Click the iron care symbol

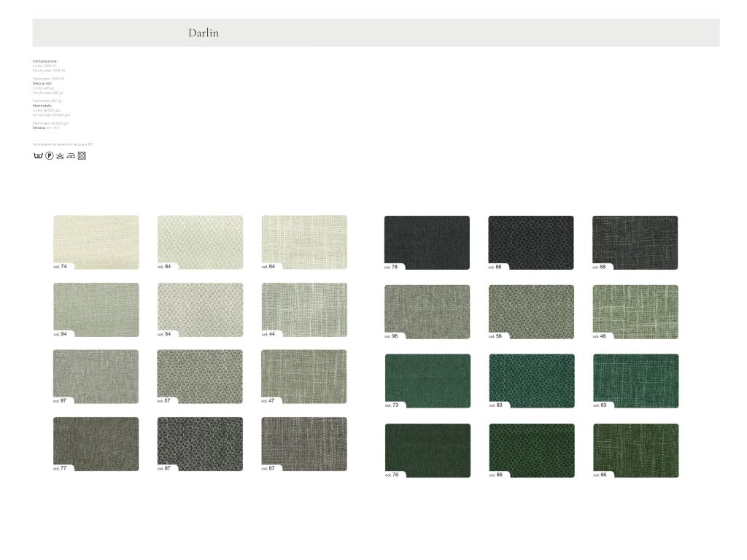point(71,155)
